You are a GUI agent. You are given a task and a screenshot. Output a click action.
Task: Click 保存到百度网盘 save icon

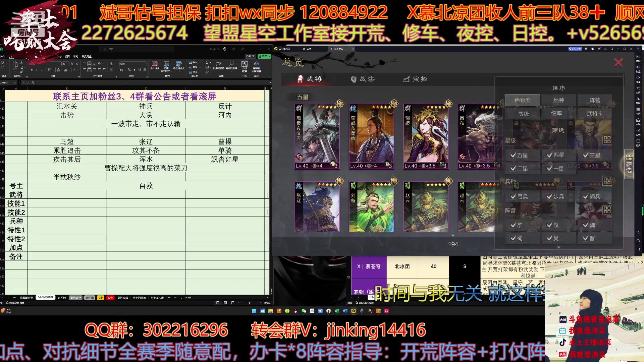[x=256, y=66]
